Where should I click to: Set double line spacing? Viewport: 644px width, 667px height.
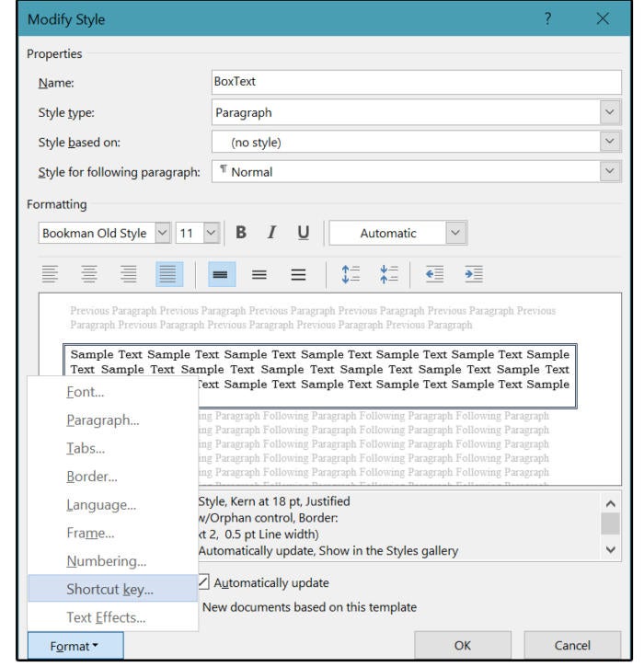point(298,274)
